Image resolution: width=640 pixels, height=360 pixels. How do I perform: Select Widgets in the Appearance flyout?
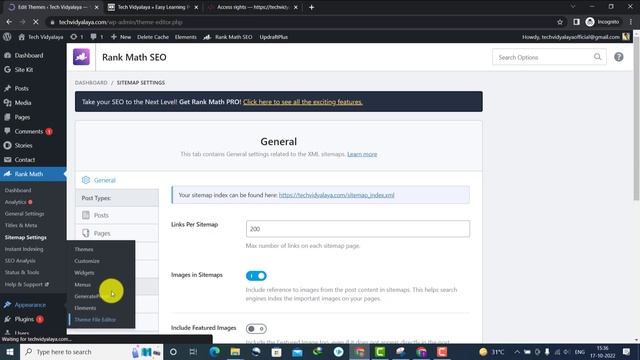(84, 273)
